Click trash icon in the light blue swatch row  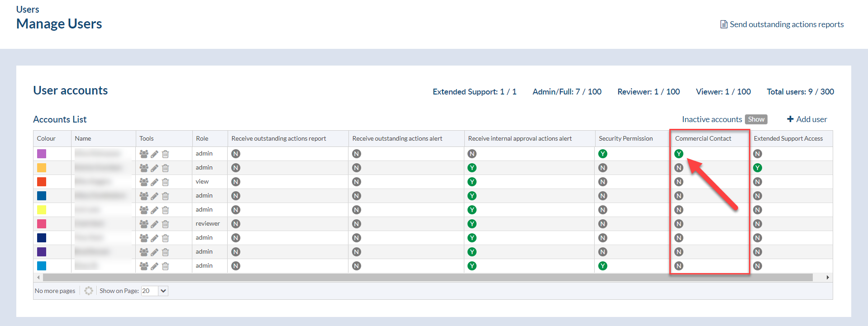pos(165,266)
